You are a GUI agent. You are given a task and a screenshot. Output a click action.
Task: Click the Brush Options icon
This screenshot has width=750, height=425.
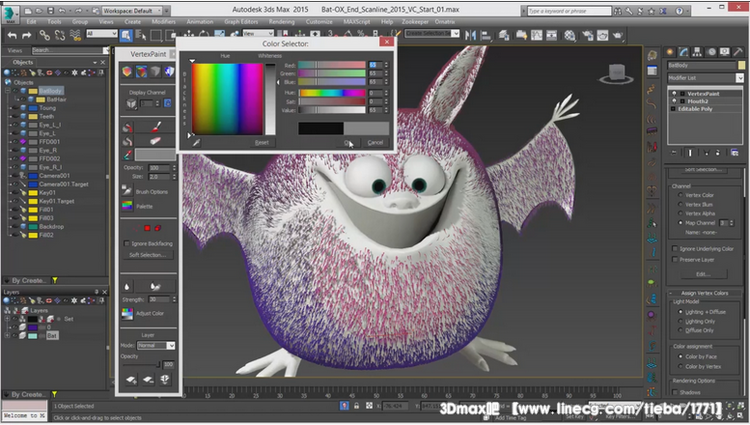128,190
